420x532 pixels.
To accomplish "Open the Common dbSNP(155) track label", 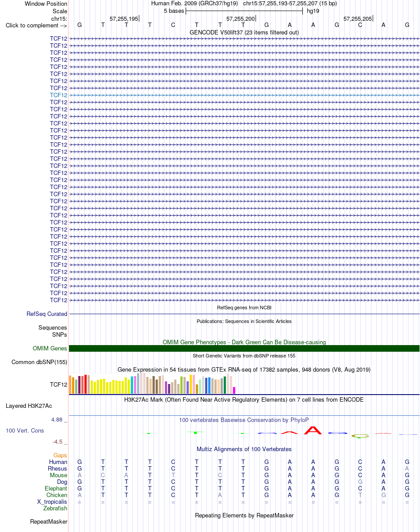I will click(39, 362).
